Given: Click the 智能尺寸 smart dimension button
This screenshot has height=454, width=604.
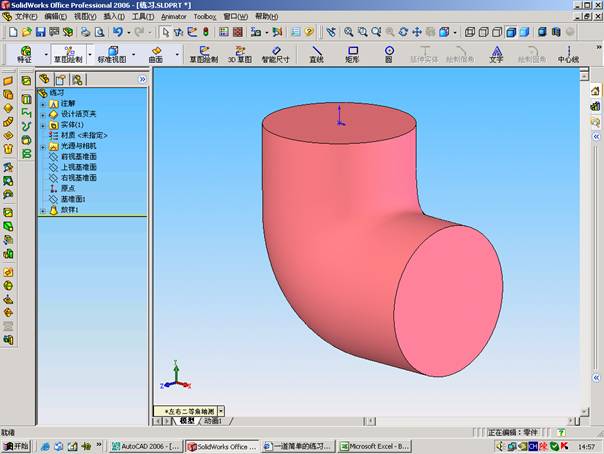Looking at the screenshot, I should point(275,54).
